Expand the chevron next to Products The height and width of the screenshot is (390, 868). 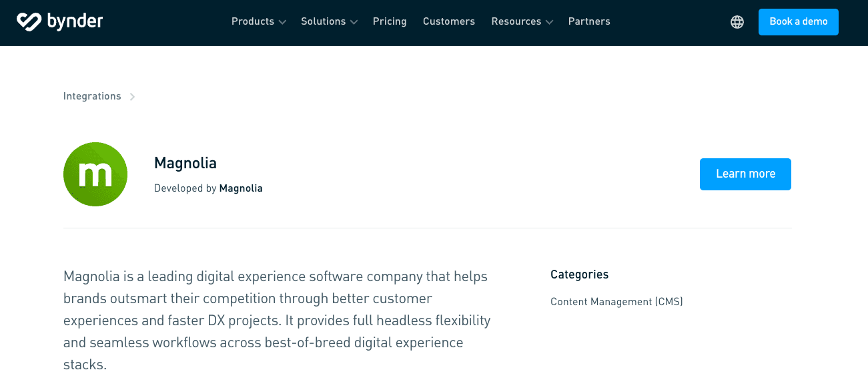283,22
